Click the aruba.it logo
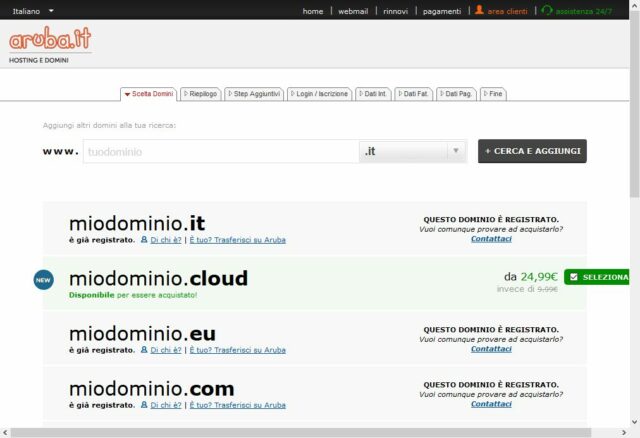 50,40
